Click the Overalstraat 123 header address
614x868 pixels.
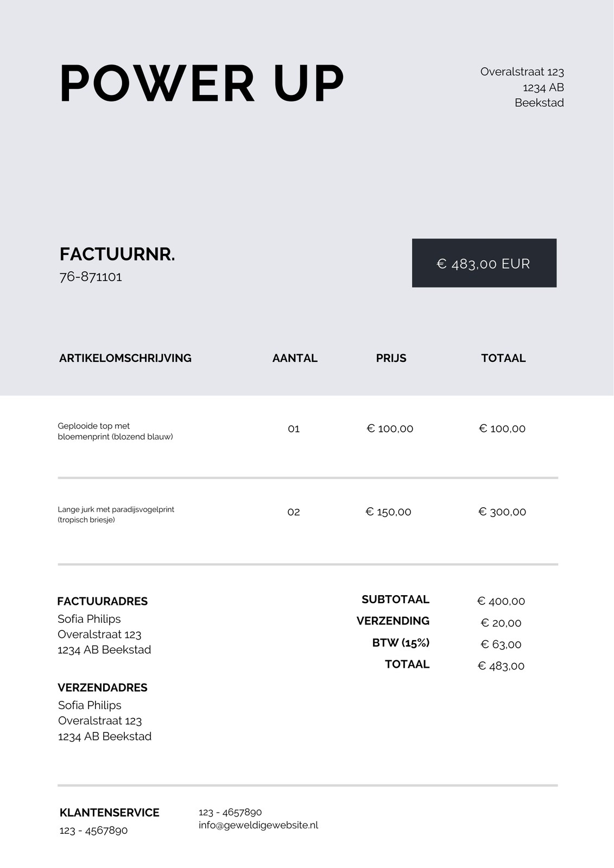522,72
